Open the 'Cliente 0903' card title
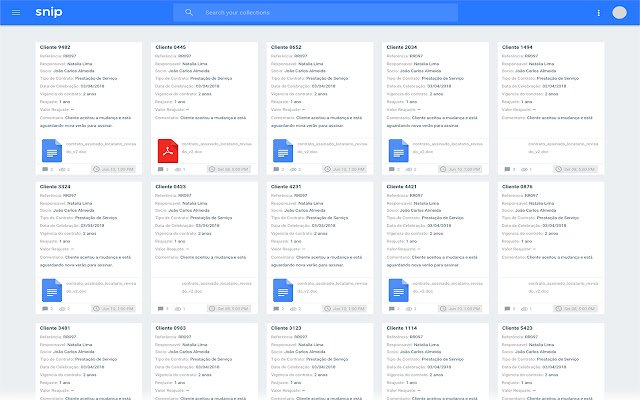Image resolution: width=640 pixels, height=400 pixels. pos(171,328)
